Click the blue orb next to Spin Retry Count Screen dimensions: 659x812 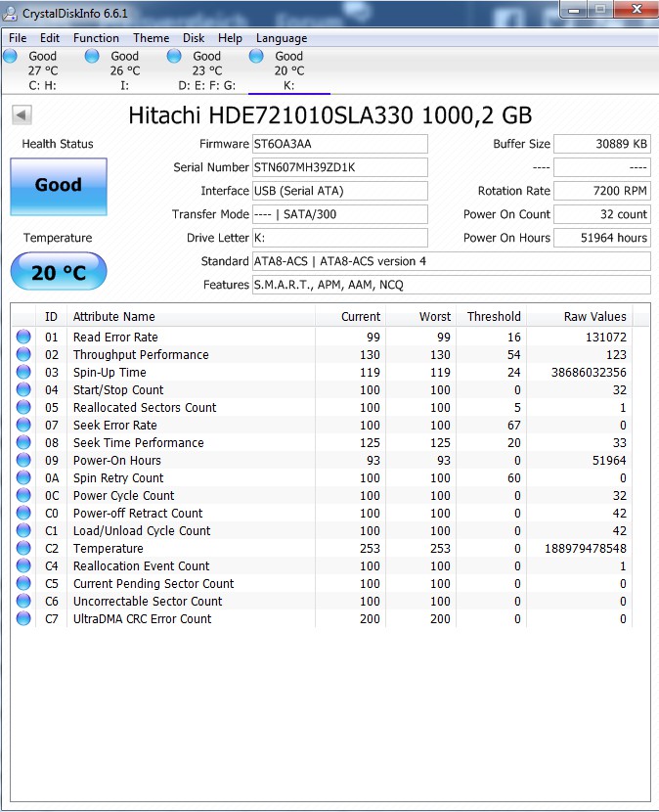click(23, 477)
